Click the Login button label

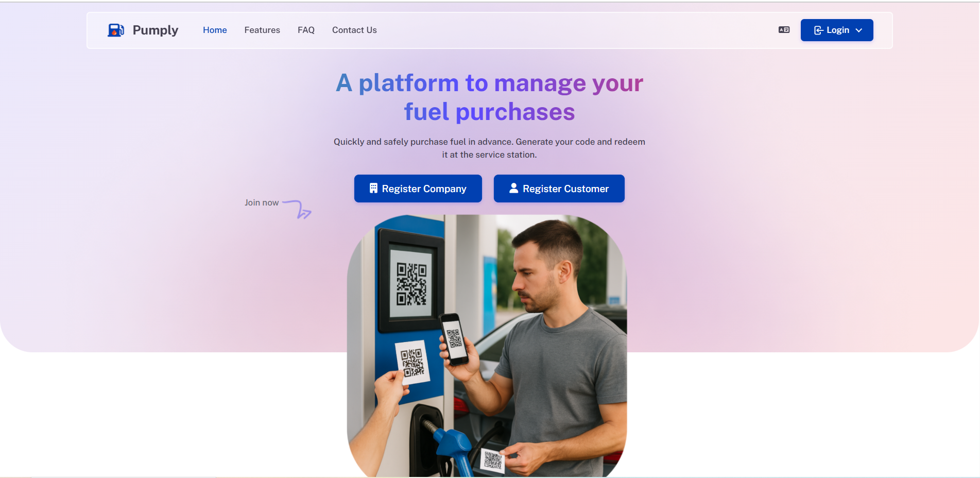[x=838, y=30]
